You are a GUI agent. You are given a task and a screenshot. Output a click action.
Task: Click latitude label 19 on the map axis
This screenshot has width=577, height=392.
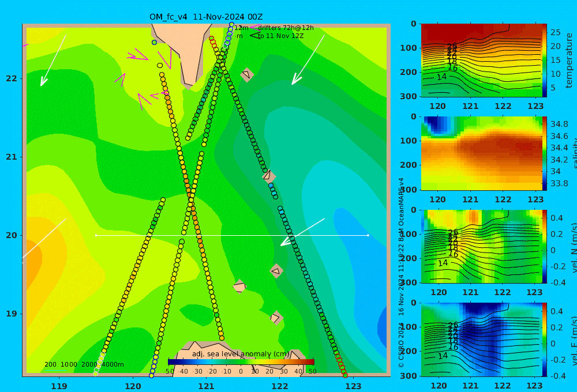tap(12, 314)
